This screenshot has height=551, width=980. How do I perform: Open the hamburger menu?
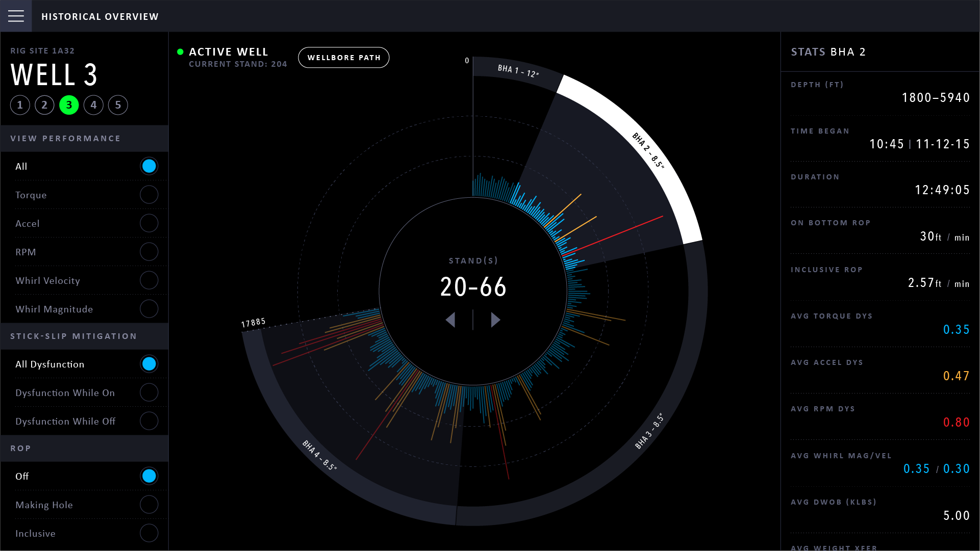(16, 16)
